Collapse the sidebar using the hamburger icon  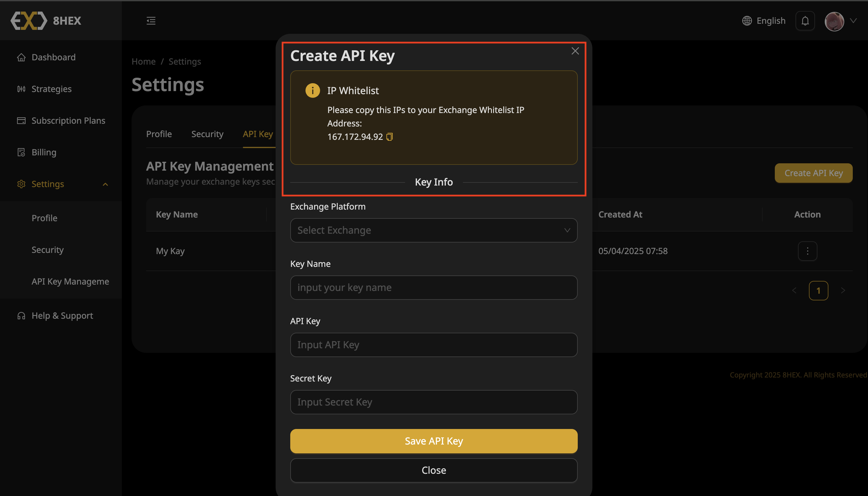(151, 20)
